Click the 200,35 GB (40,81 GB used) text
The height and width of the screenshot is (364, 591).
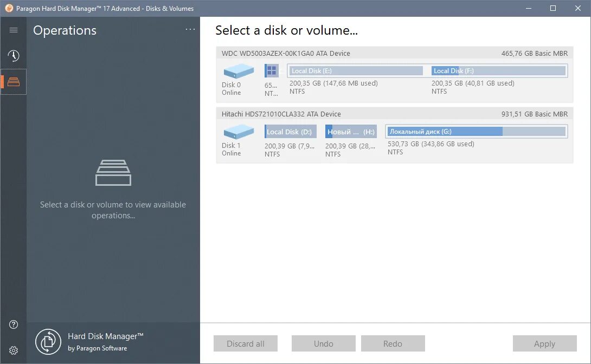(x=473, y=83)
